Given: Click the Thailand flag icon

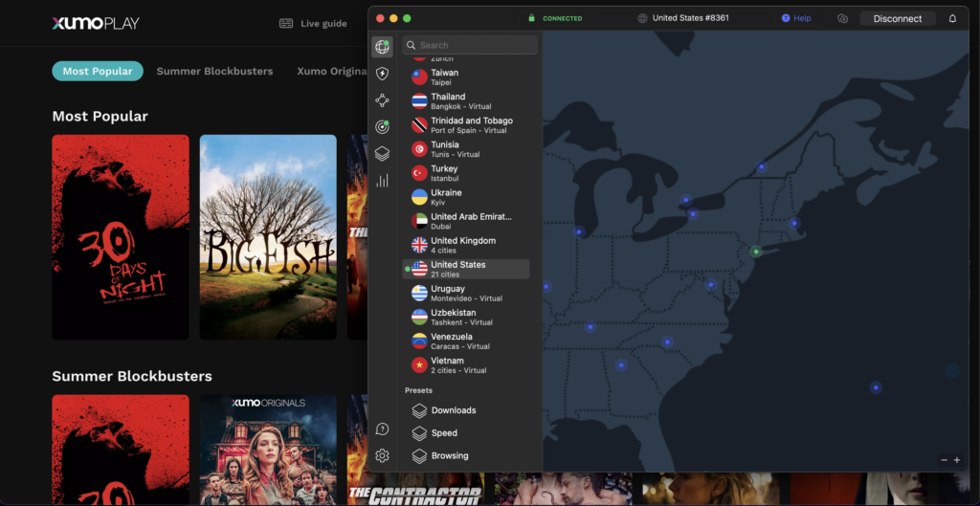Looking at the screenshot, I should coord(419,101).
